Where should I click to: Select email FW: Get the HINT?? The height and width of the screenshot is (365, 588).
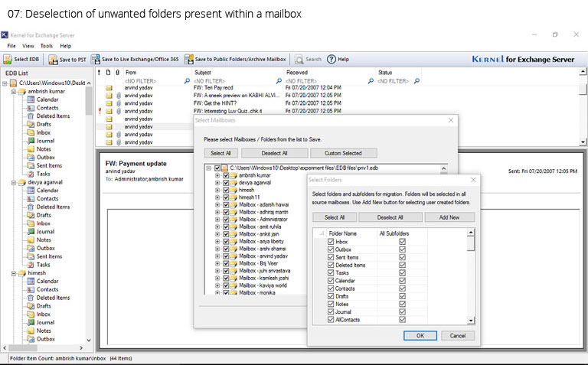(215, 103)
